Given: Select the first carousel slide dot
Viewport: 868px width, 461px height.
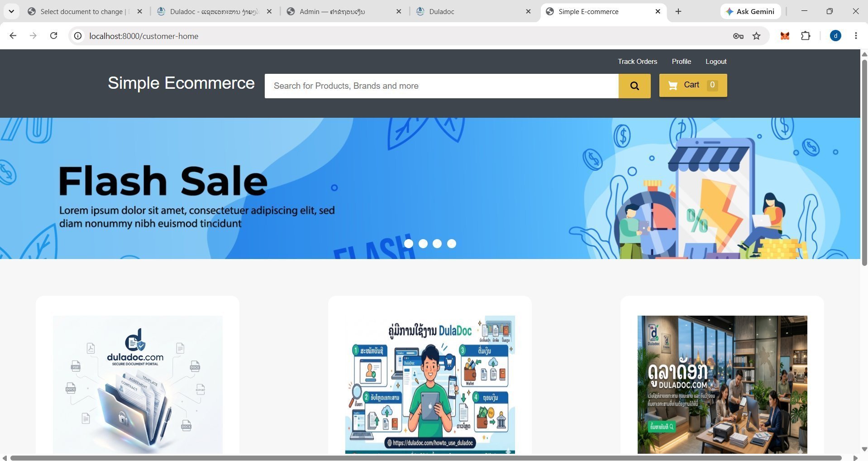Looking at the screenshot, I should (409, 244).
